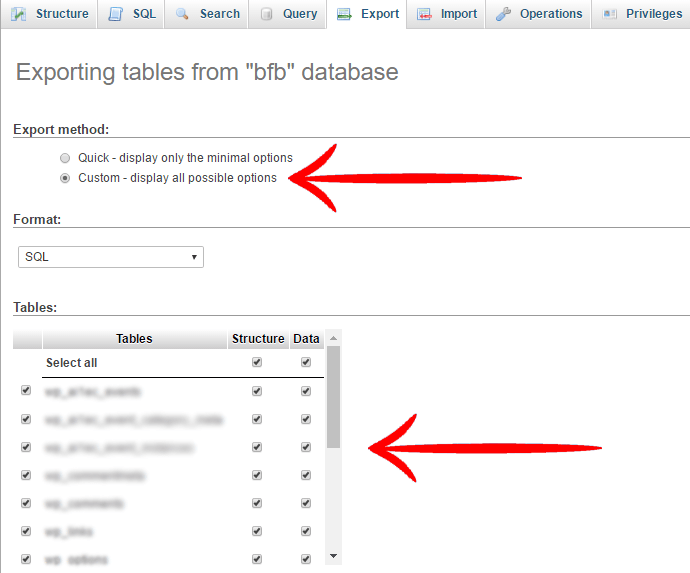
Task: Toggle Select all Structure checkbox
Action: coord(257,362)
